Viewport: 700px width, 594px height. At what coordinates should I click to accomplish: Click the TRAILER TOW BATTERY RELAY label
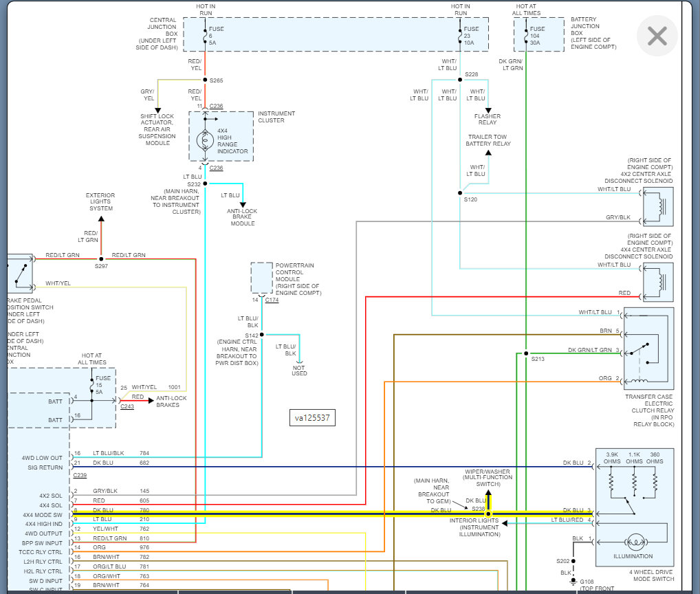pos(488,140)
